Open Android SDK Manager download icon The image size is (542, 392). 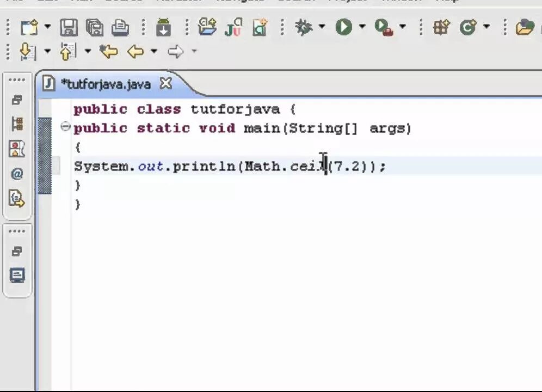(x=163, y=27)
